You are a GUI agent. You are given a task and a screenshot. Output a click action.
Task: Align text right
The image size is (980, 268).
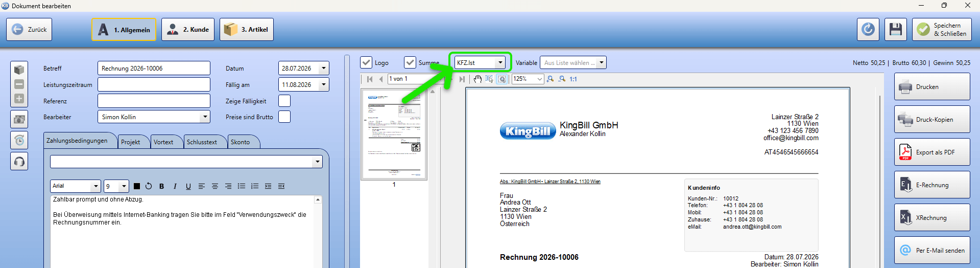228,186
